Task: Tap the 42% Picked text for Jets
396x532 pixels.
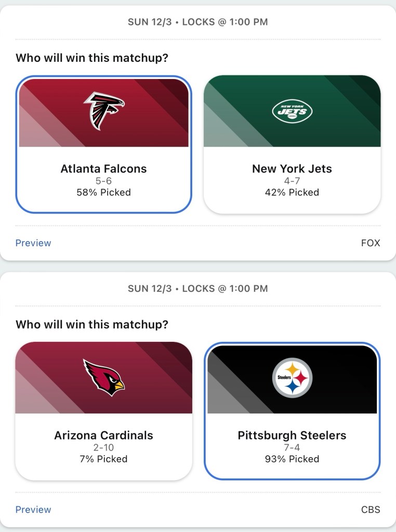Action: pyautogui.click(x=292, y=192)
